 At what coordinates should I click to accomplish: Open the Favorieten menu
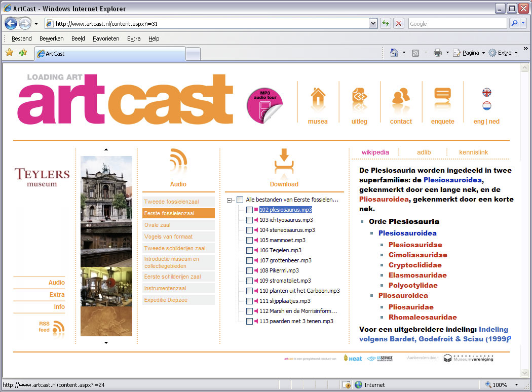[106, 38]
